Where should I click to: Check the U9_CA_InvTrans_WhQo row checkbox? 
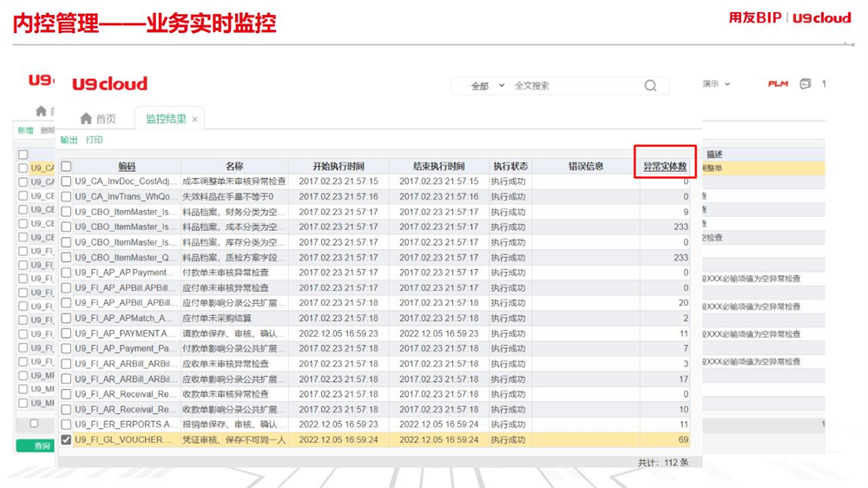pos(66,196)
